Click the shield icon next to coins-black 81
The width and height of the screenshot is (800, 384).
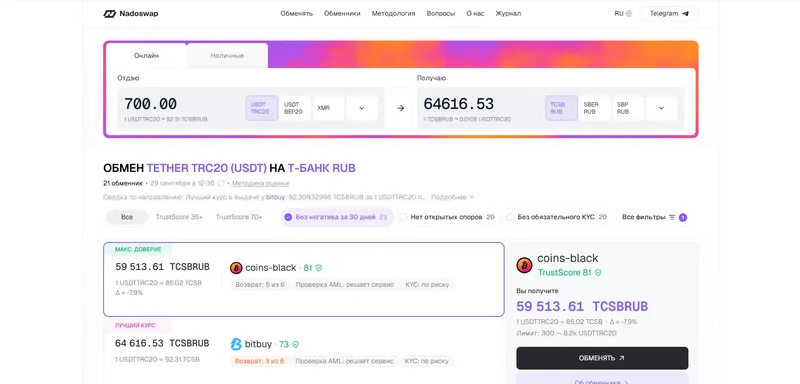point(319,268)
